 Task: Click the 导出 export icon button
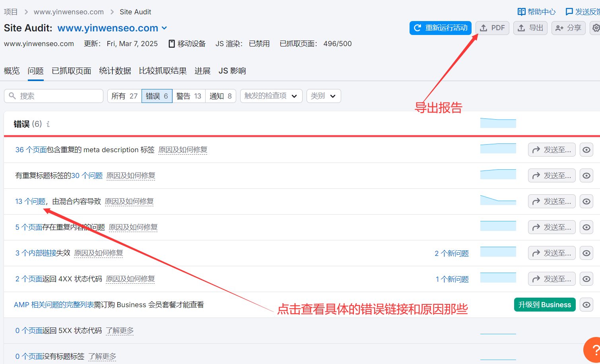(x=530, y=28)
